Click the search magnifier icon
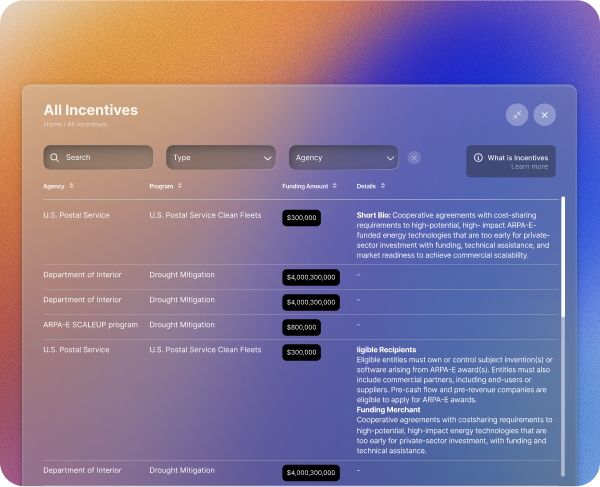 [55, 158]
